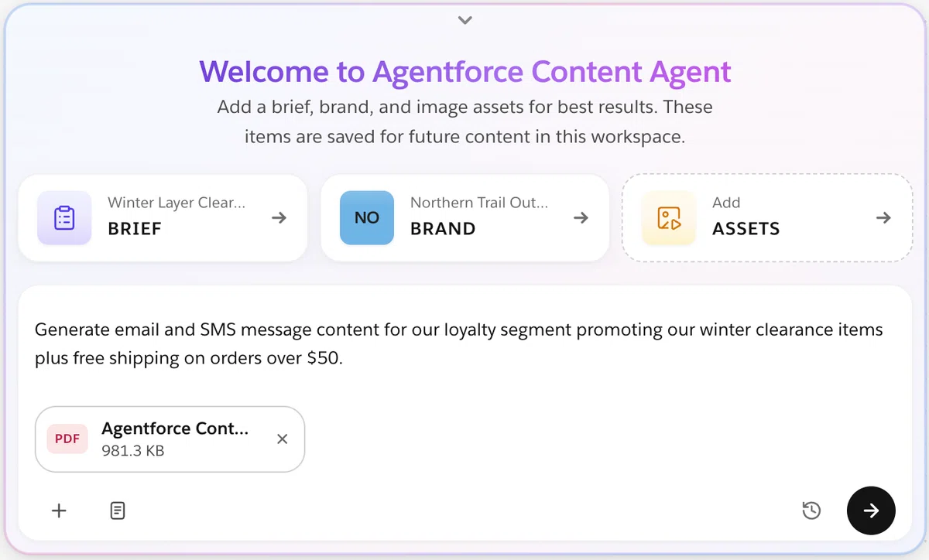Click the ASSETS label text

coord(746,229)
